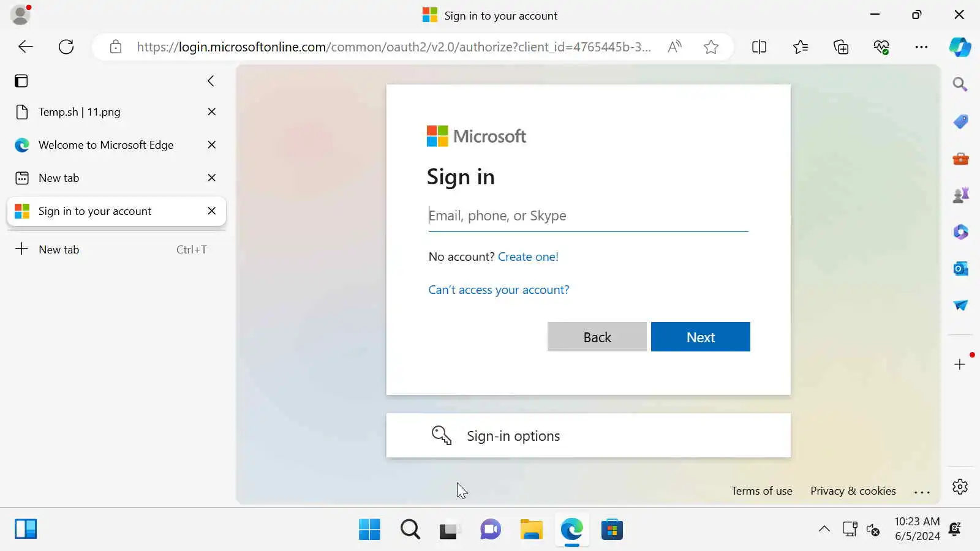Switch to Welcome to Microsoft Edge tab
The height and width of the screenshot is (551, 980).
[116, 145]
